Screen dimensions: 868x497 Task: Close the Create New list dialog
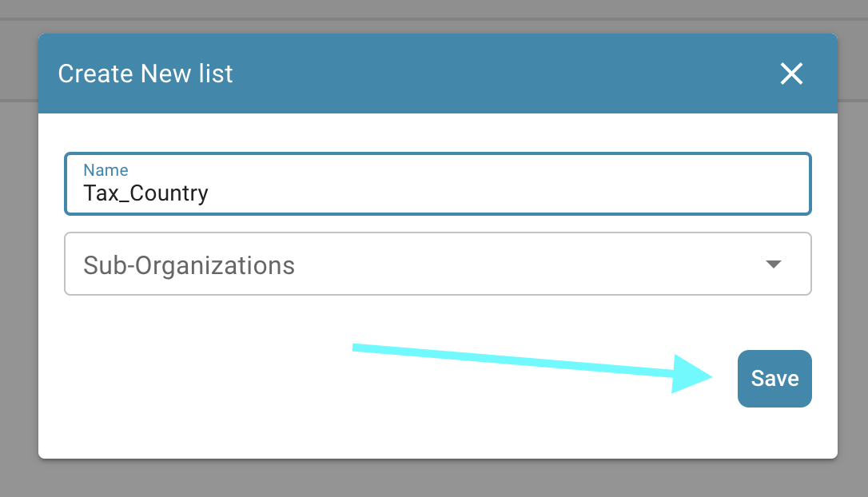[791, 74]
